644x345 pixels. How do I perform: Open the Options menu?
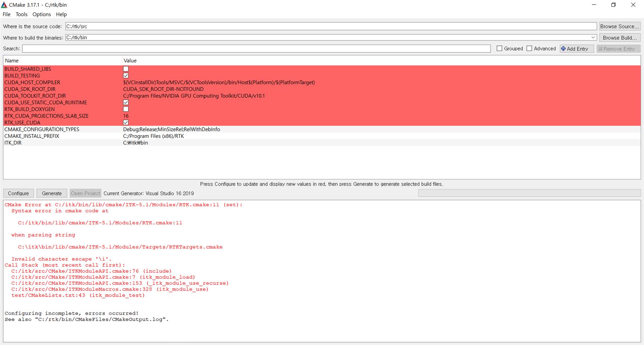pos(41,14)
